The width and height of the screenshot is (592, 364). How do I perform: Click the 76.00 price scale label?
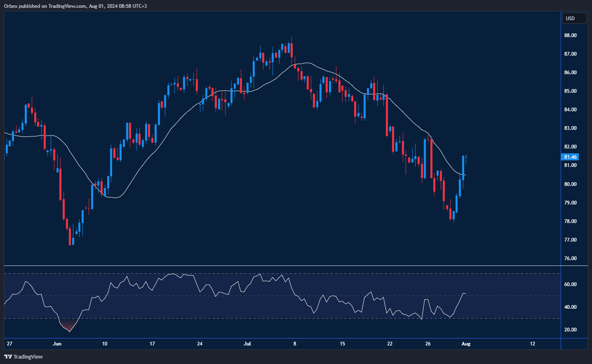pyautogui.click(x=570, y=258)
